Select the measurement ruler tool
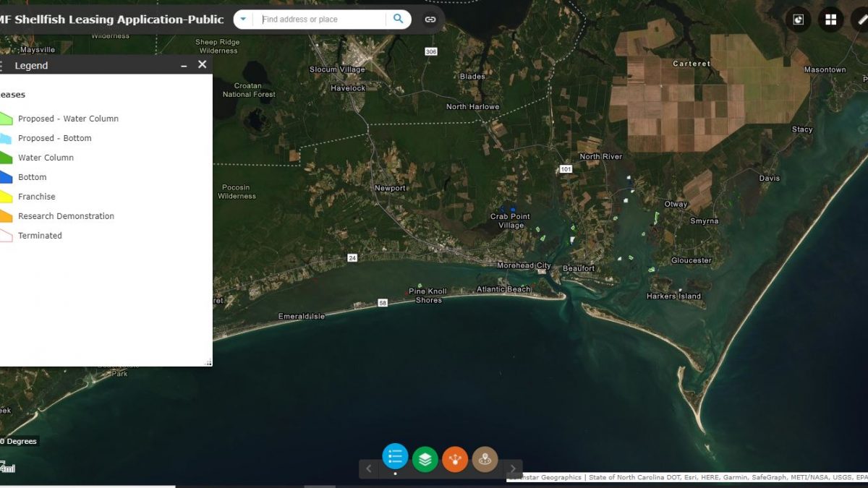868x488 pixels. tap(861, 20)
